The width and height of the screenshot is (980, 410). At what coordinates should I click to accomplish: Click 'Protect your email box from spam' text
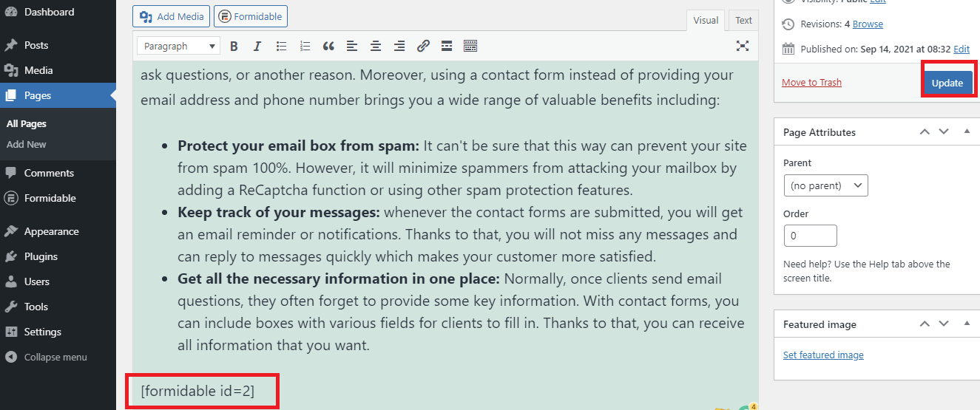pos(299,146)
